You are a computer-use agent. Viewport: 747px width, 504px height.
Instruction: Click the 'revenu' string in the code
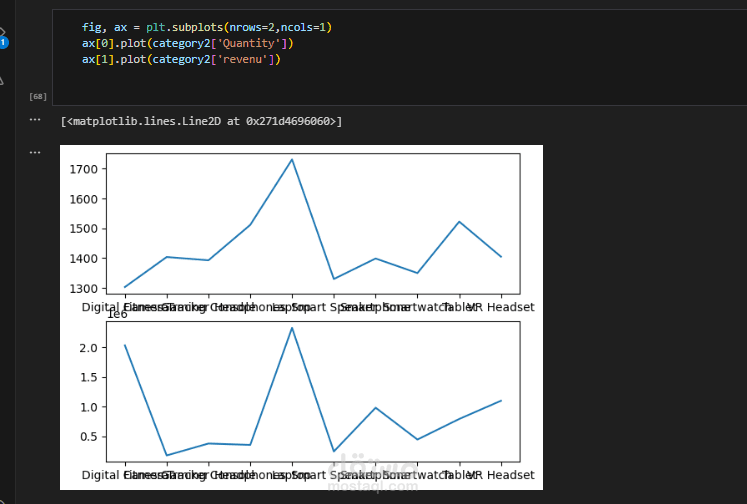click(x=248, y=60)
